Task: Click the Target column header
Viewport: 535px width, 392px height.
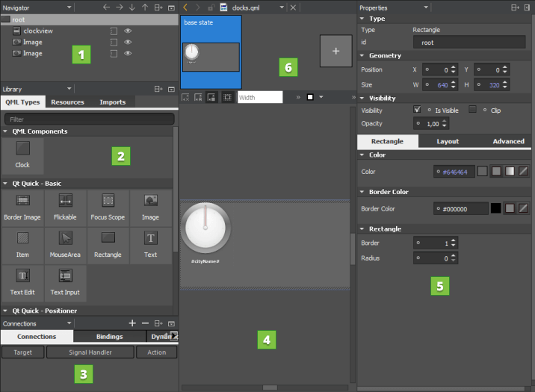Action: pos(23,352)
